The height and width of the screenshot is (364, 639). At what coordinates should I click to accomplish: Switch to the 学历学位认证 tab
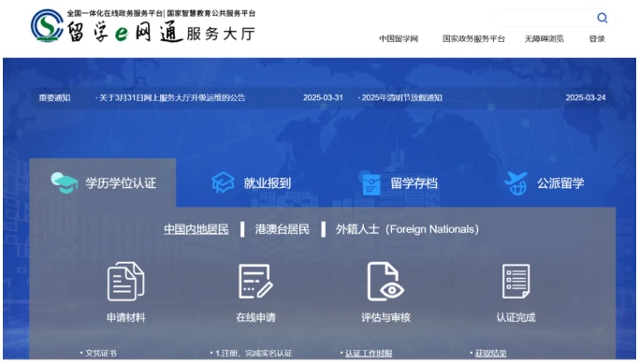(x=103, y=182)
